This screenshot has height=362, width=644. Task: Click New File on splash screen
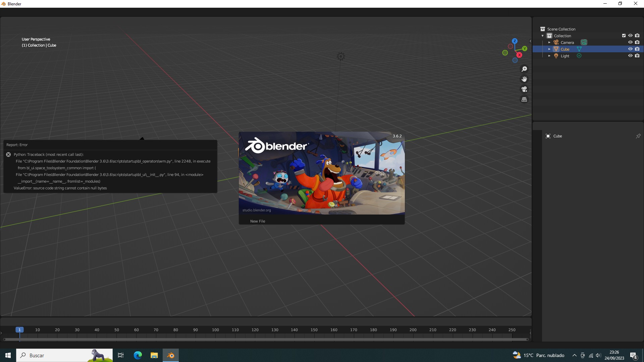(258, 221)
